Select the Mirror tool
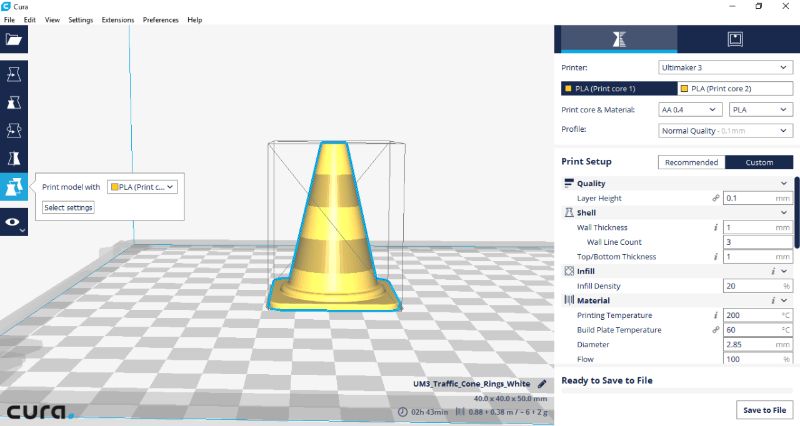Viewport: 800px width, 426px height. coord(14,159)
